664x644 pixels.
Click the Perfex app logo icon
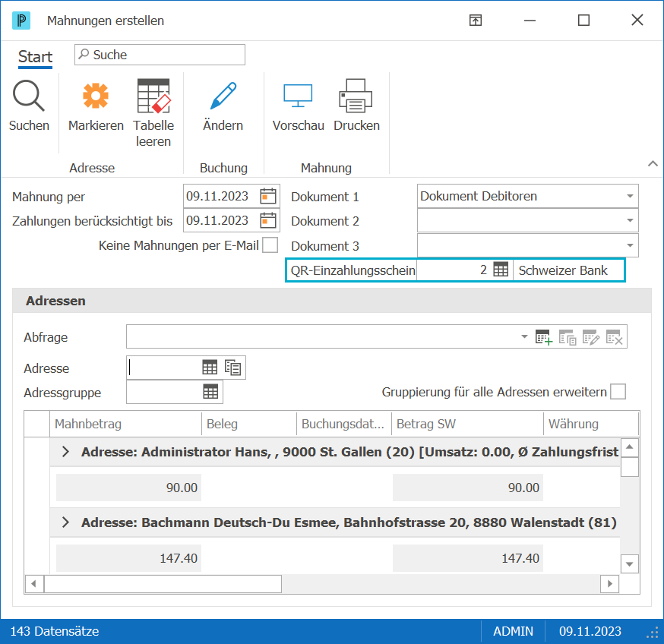21,21
